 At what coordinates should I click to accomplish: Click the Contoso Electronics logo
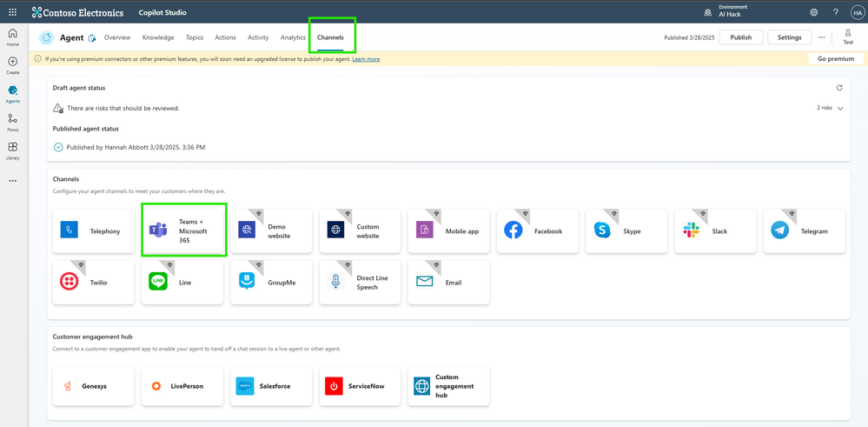[x=77, y=12]
